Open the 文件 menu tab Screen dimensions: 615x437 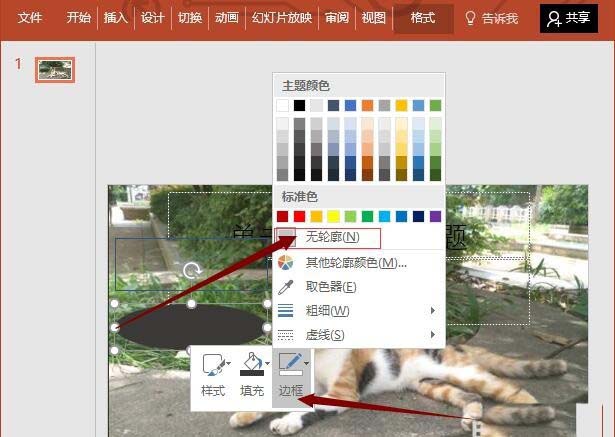(x=30, y=18)
